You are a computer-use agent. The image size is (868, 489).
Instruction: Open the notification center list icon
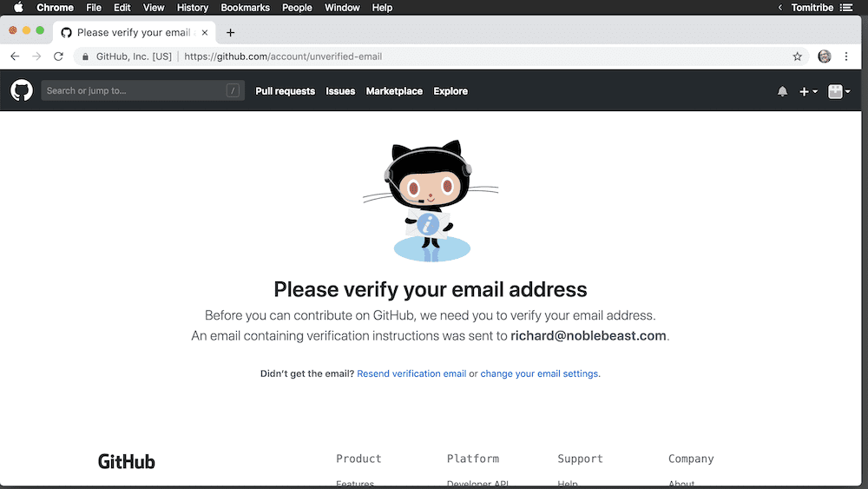(845, 8)
